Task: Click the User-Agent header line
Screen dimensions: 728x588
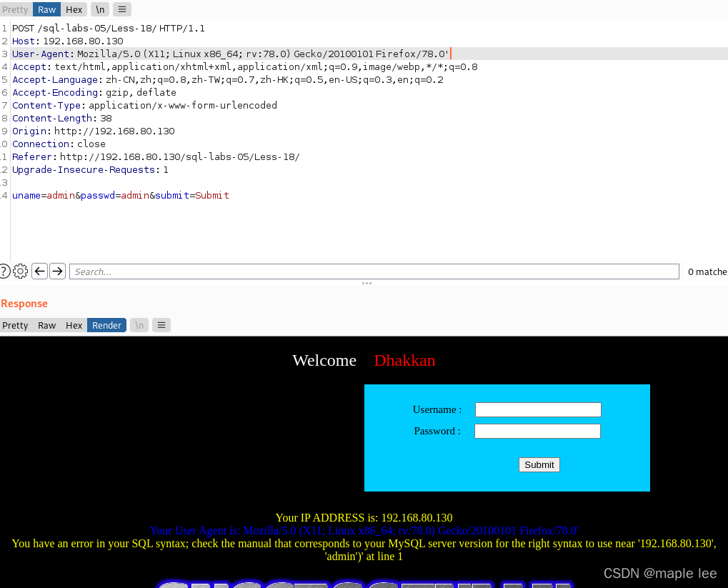Action: [x=230, y=54]
